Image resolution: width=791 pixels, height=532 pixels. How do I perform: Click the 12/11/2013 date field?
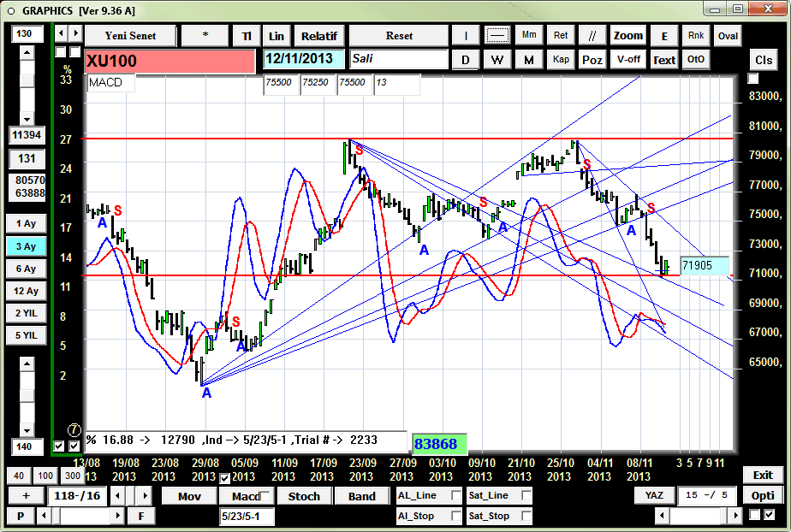pyautogui.click(x=304, y=59)
